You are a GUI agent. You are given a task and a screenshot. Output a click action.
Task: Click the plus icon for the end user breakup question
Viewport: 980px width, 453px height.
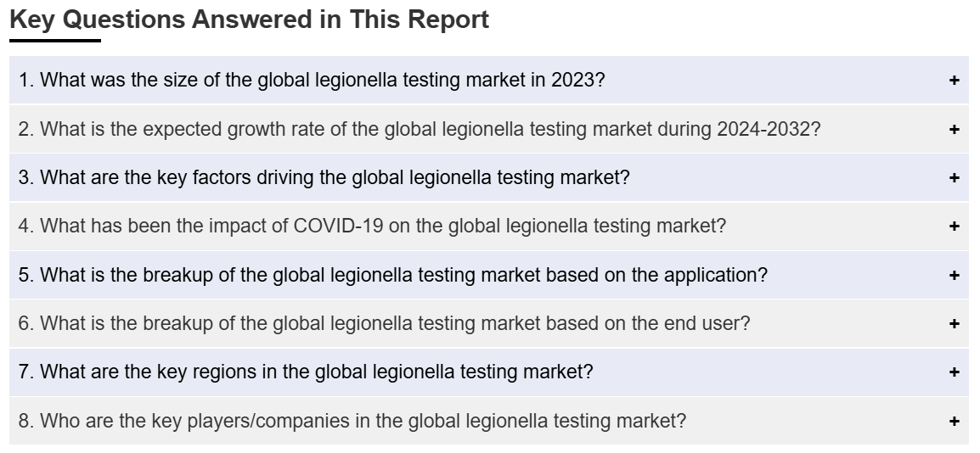(x=954, y=323)
